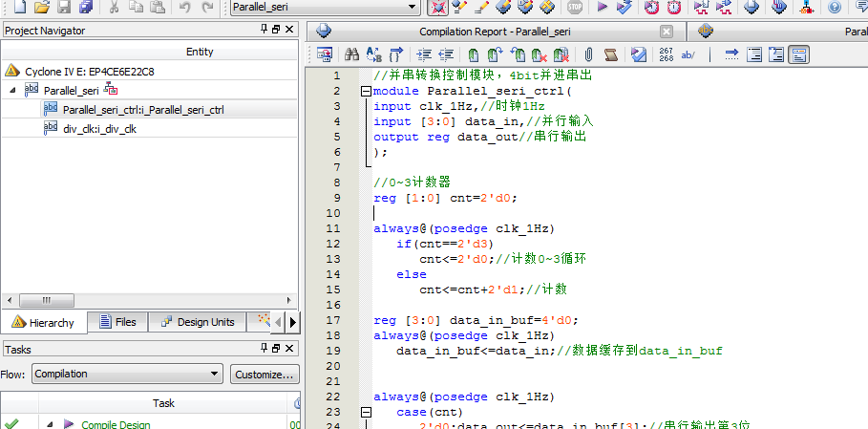
Task: Click the binoculars Find icon in editor toolbar
Action: 351,54
